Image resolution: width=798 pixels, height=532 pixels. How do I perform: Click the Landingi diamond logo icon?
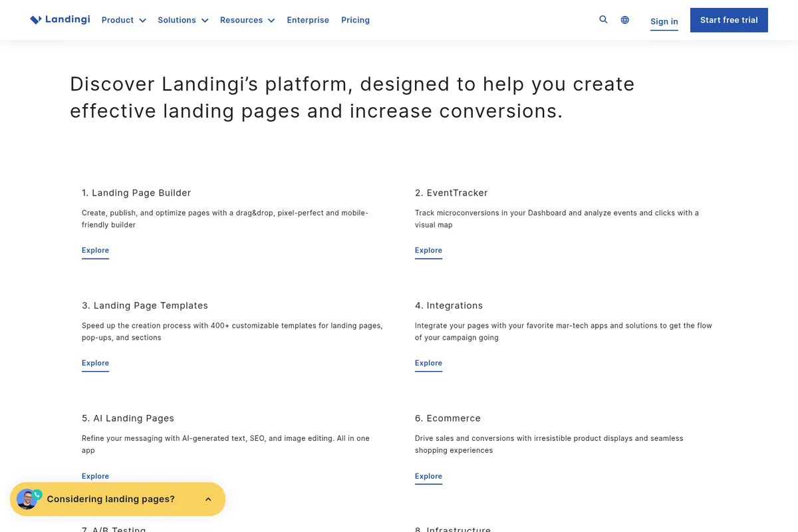35,19
